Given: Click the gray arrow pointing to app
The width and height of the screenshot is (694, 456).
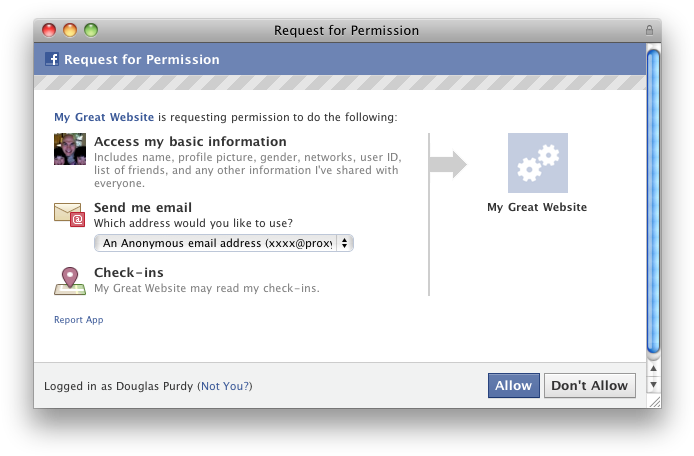Looking at the screenshot, I should pos(448,164).
